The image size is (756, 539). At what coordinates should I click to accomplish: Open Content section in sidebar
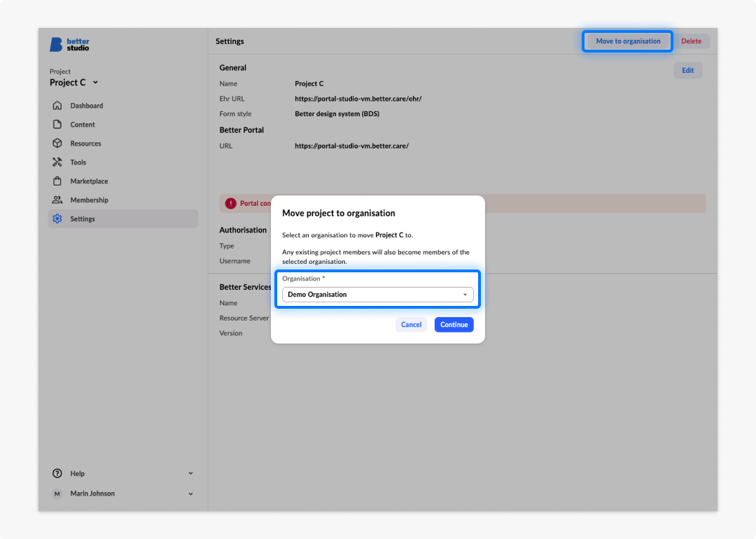coord(123,125)
